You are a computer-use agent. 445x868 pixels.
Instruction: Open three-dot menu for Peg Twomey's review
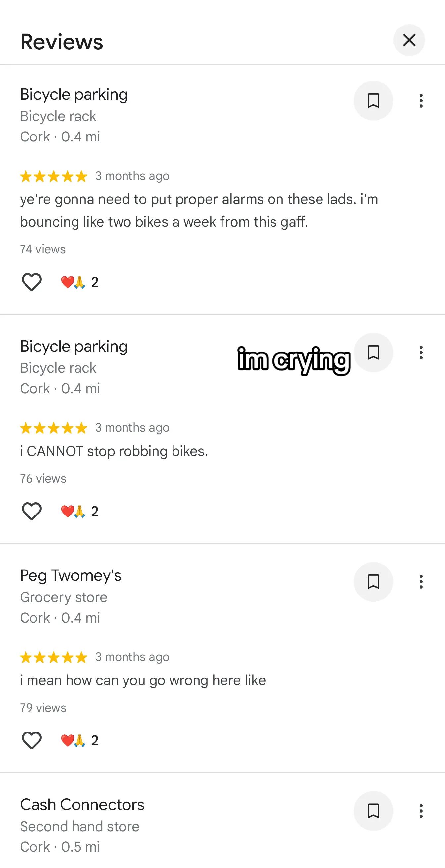pos(421,581)
